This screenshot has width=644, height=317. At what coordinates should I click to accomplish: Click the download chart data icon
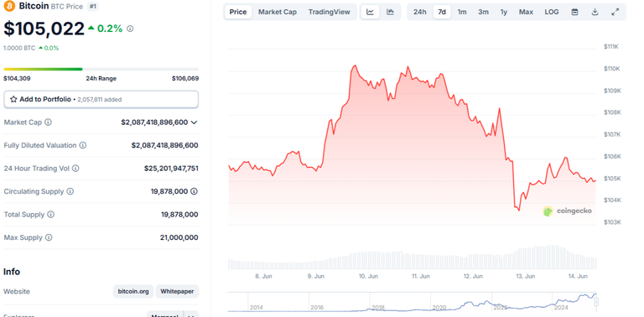click(595, 12)
